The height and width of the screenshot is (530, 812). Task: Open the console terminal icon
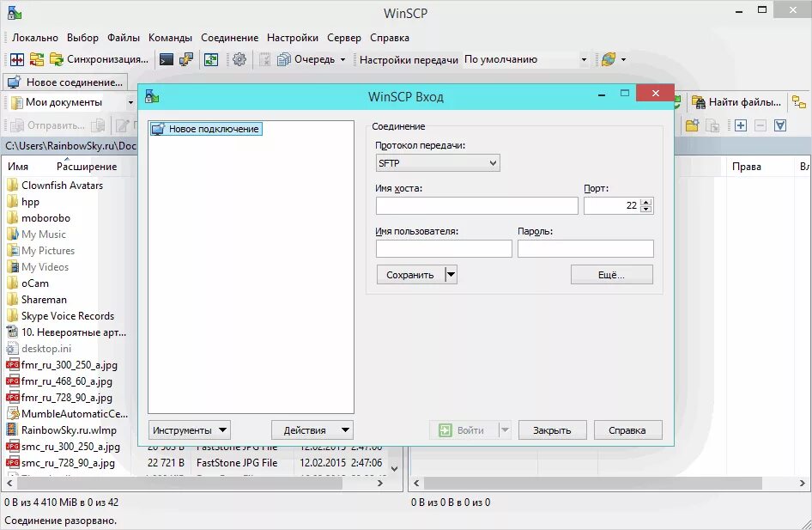coord(167,59)
